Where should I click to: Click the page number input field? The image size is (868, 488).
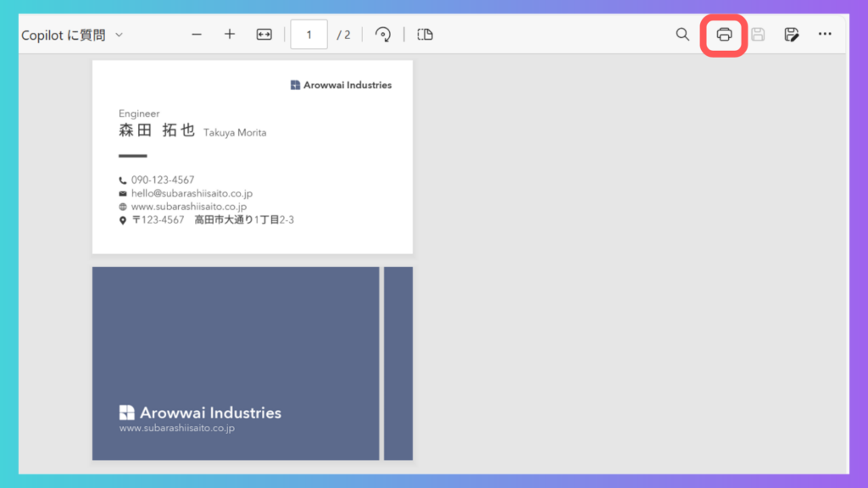(309, 35)
